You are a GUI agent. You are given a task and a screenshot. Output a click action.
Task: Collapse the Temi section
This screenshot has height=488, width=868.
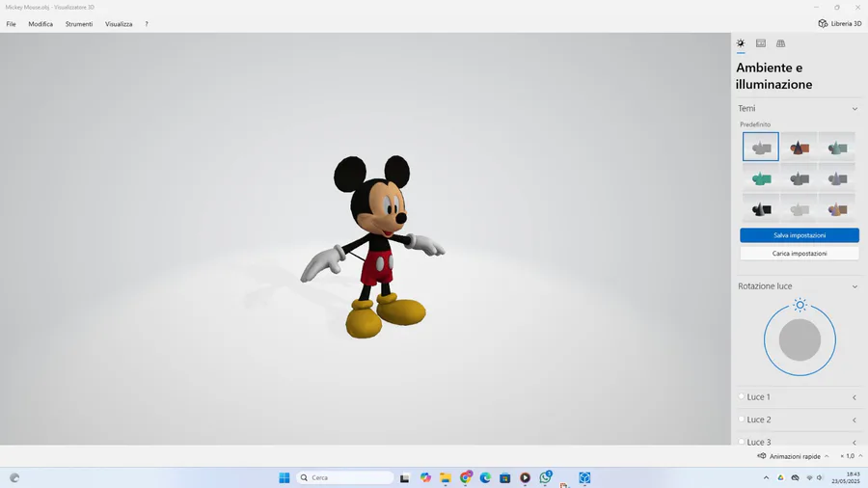click(854, 108)
